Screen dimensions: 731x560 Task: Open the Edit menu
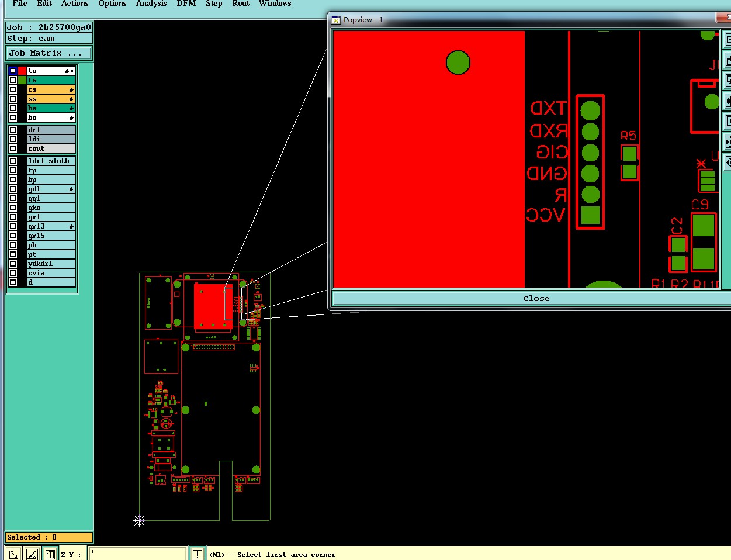44,4
